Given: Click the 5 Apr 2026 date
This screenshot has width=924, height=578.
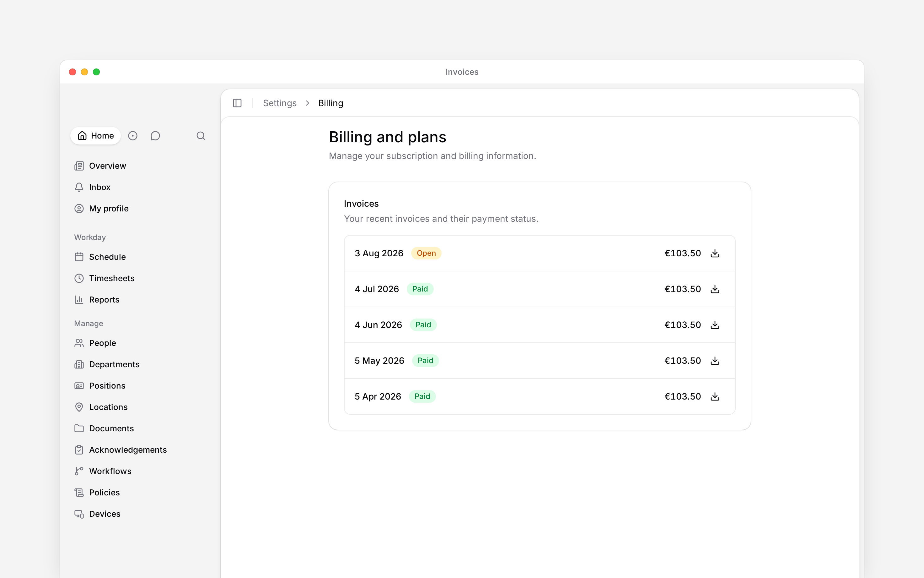Looking at the screenshot, I should click(x=378, y=396).
